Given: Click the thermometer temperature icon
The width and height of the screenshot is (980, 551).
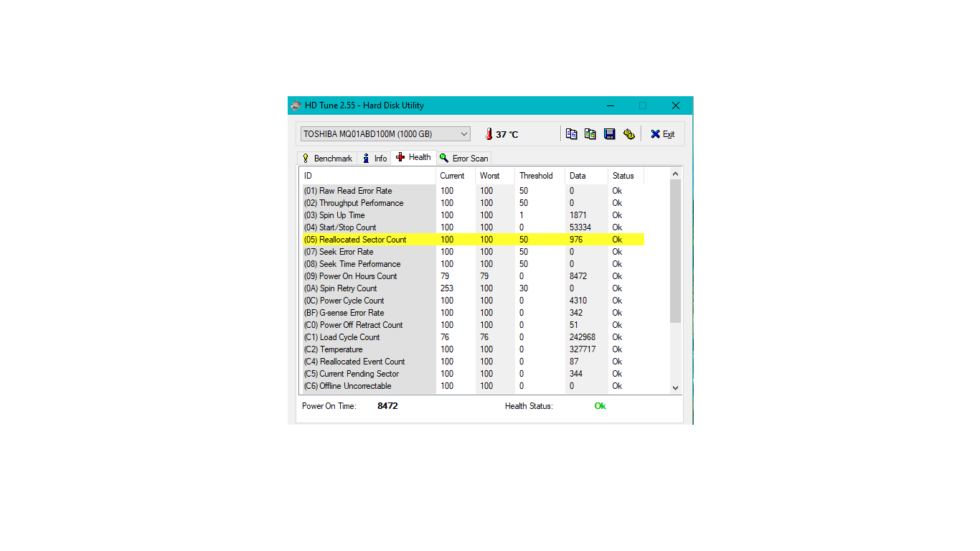Looking at the screenshot, I should pyautogui.click(x=489, y=134).
